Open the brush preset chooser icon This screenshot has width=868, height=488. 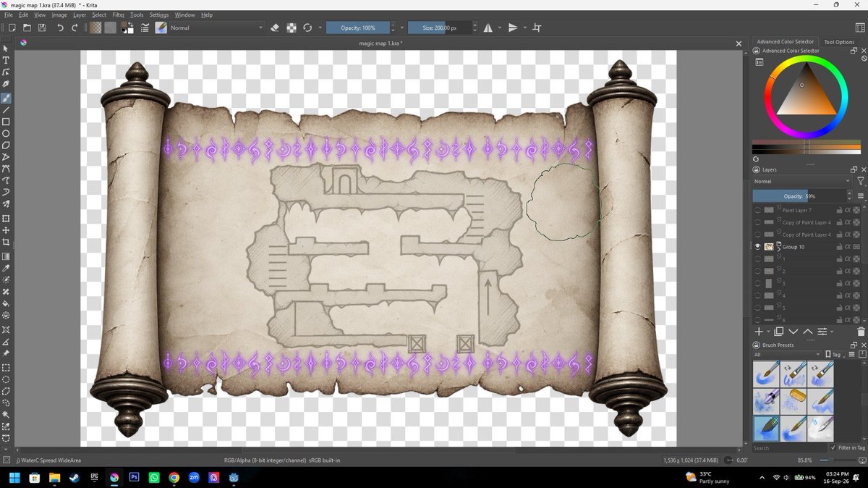pyautogui.click(x=161, y=28)
